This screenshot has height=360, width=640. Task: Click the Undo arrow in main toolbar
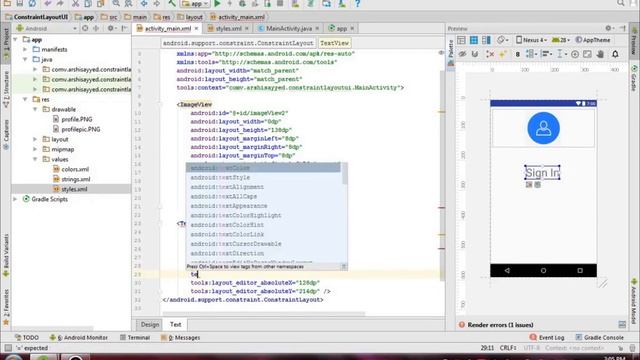[x=48, y=4]
